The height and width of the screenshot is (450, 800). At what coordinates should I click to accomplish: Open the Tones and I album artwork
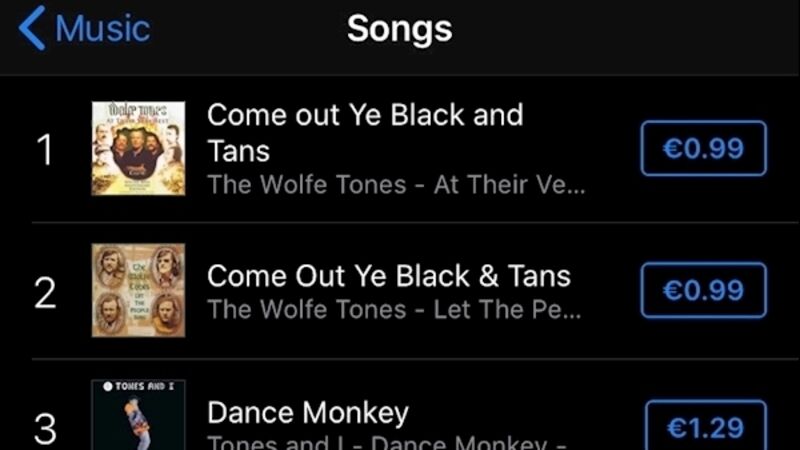point(138,415)
